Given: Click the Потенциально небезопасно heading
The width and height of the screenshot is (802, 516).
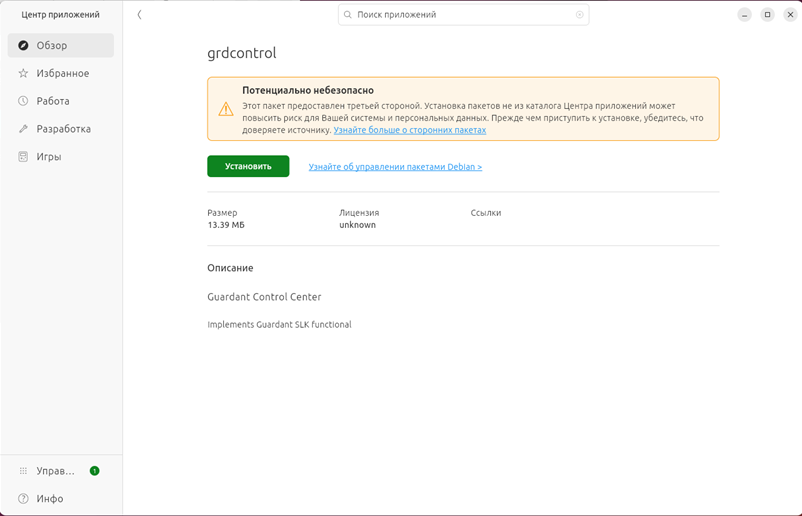Looking at the screenshot, I should point(308,90).
